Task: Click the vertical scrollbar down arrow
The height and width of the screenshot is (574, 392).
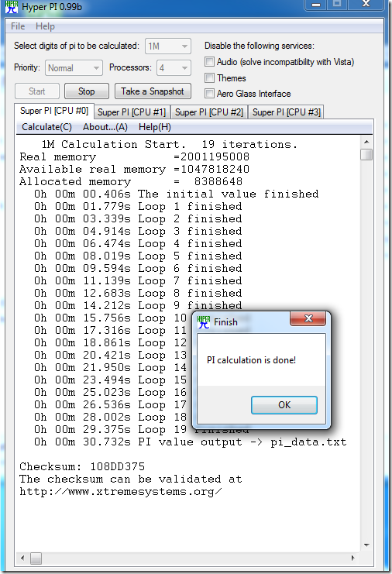Action: (366, 545)
